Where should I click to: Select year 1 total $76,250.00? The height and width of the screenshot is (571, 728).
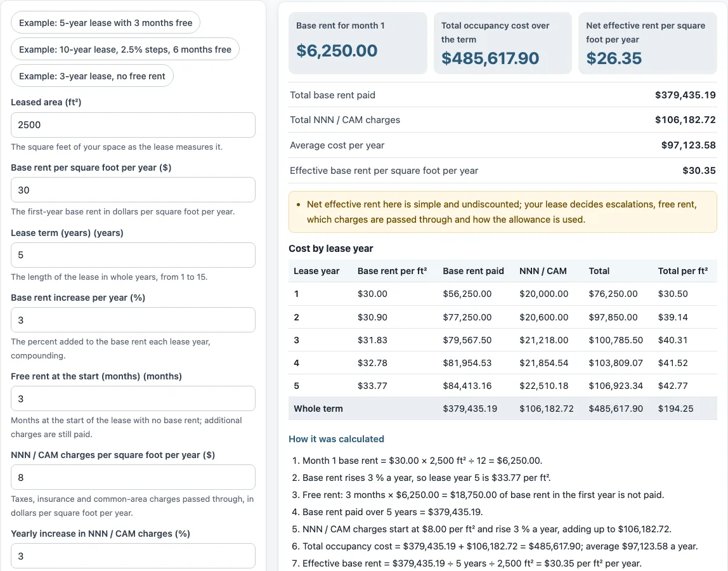[x=613, y=294]
